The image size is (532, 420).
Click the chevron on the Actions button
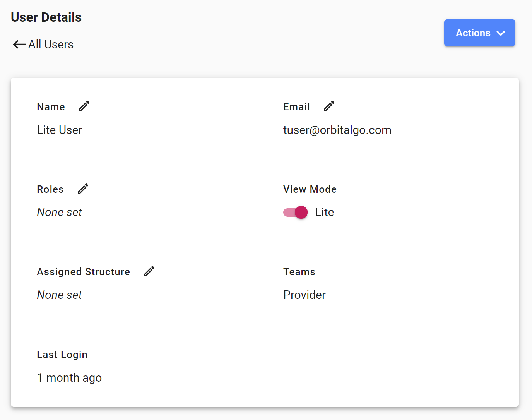click(x=501, y=33)
